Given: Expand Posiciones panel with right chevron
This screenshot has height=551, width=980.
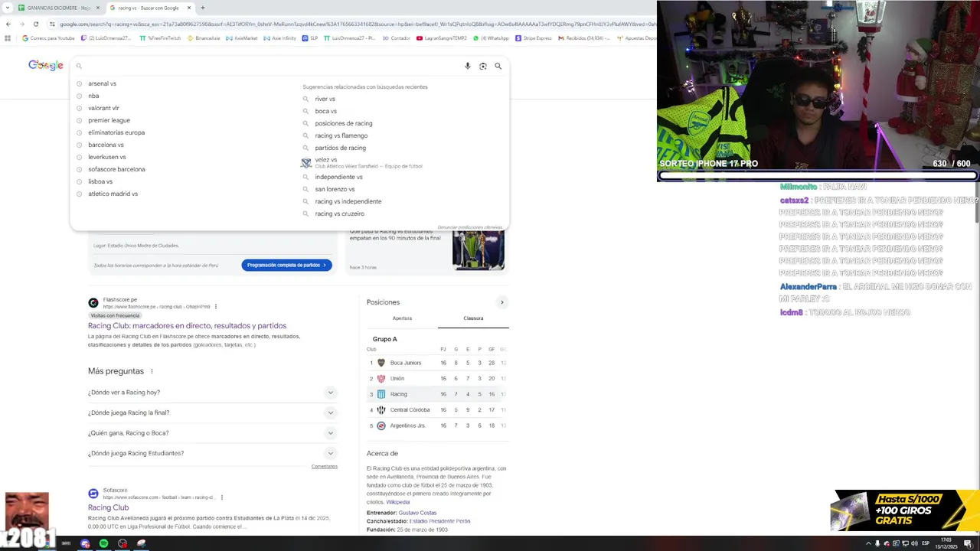Looking at the screenshot, I should (x=502, y=302).
